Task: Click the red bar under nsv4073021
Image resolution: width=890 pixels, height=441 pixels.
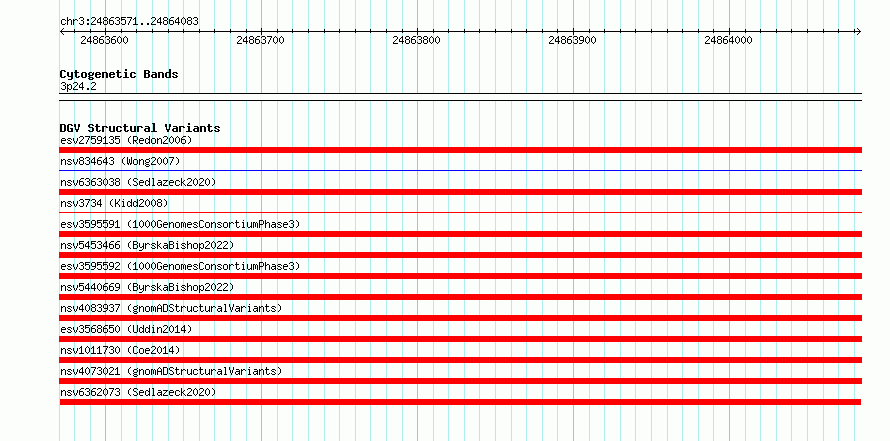Action: pyautogui.click(x=460, y=381)
